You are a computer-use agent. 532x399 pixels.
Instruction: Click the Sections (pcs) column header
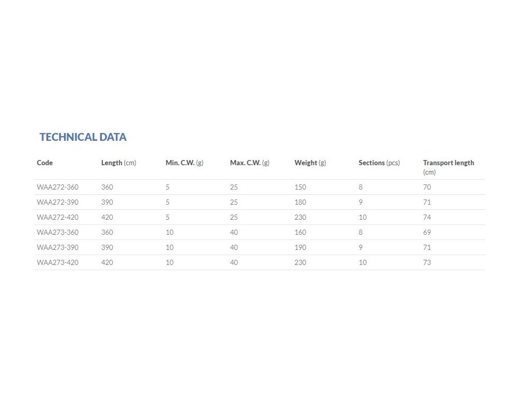(x=379, y=163)
